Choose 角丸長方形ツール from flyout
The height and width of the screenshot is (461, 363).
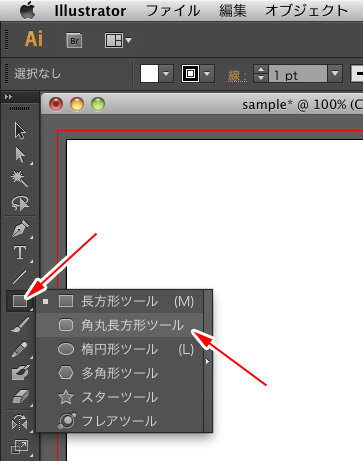coord(119,325)
